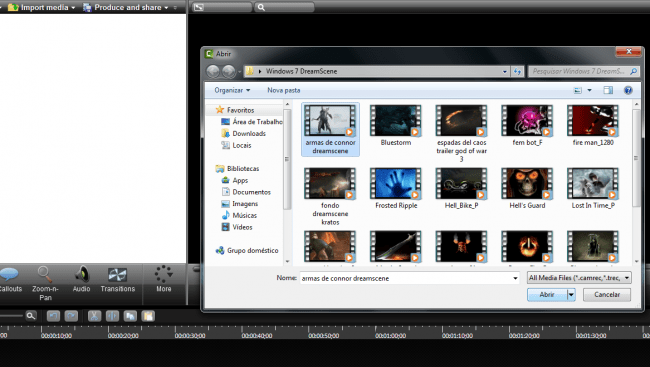Click the Produce and share button

point(122,7)
